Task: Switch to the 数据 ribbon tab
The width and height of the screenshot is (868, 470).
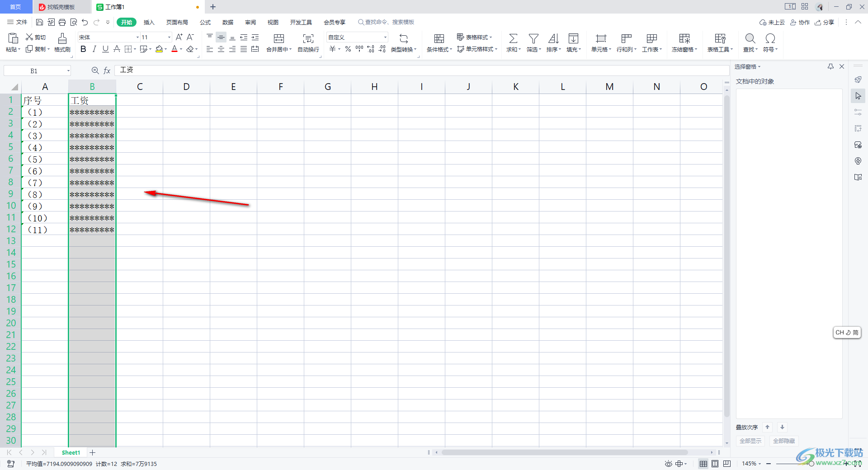Action: [x=228, y=22]
